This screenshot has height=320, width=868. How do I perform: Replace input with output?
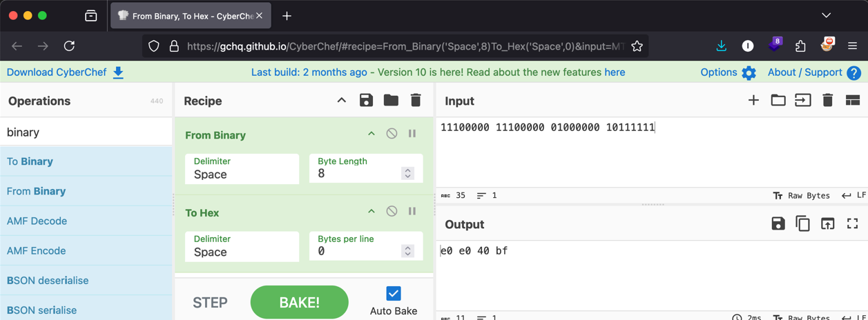pyautogui.click(x=828, y=223)
